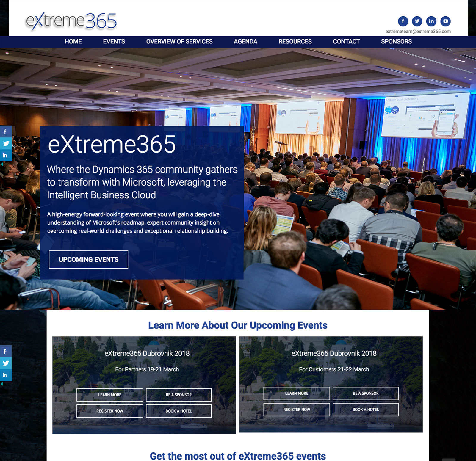This screenshot has height=461, width=476.
Task: Open the AGENDA menu item
Action: (245, 42)
